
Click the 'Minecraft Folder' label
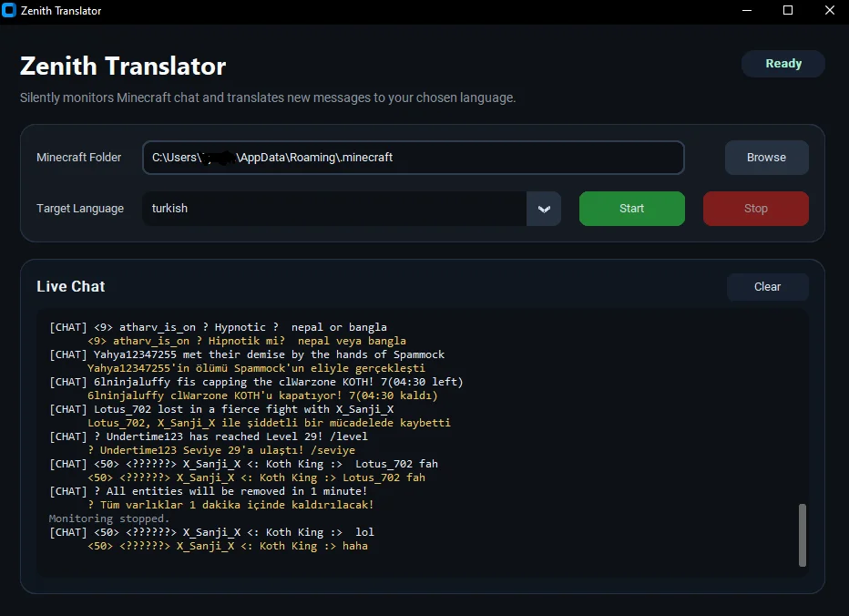(x=79, y=158)
